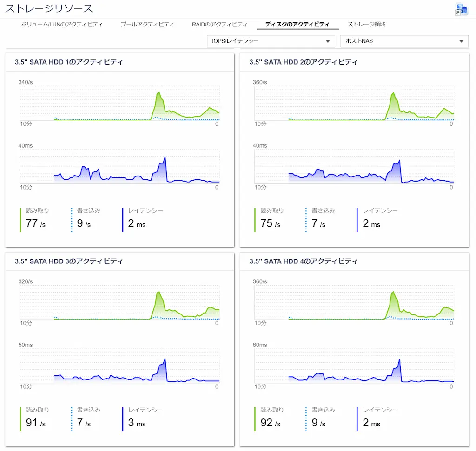The width and height of the screenshot is (476, 451).
Task: Expand the IOPS/レイテンシー dropdown
Action: pyautogui.click(x=271, y=41)
